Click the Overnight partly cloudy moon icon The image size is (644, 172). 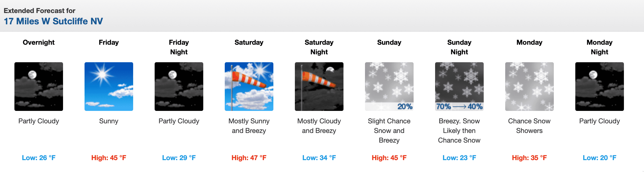39,87
